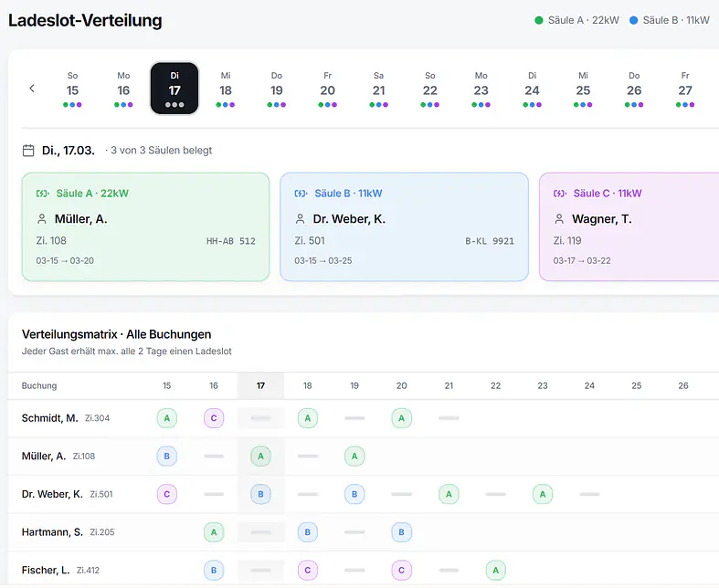719x588 pixels.
Task: Click the person icon next to Müller, A.
Action: [x=42, y=219]
